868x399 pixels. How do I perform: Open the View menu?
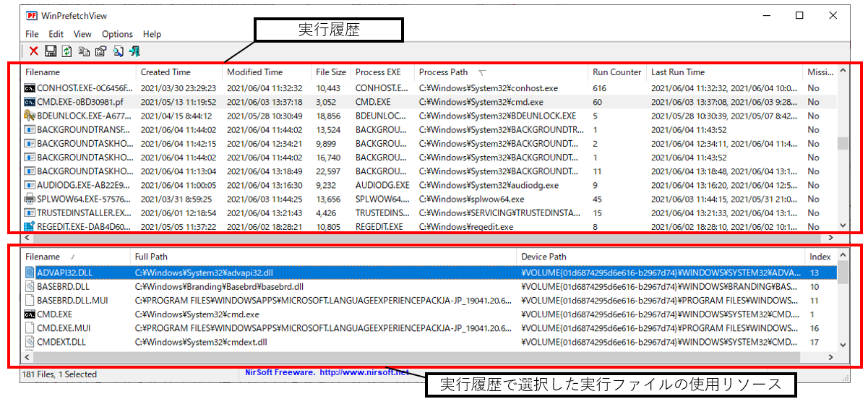(82, 34)
